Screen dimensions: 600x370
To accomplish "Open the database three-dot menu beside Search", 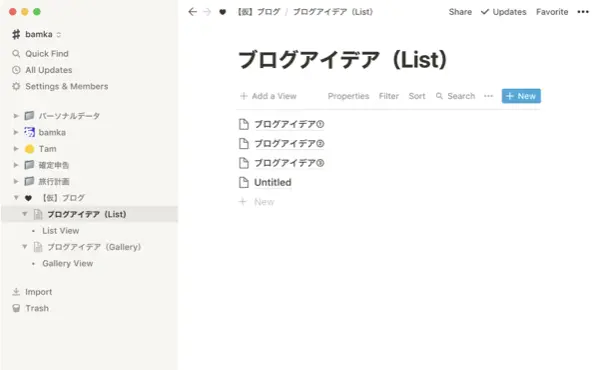I will coord(488,96).
